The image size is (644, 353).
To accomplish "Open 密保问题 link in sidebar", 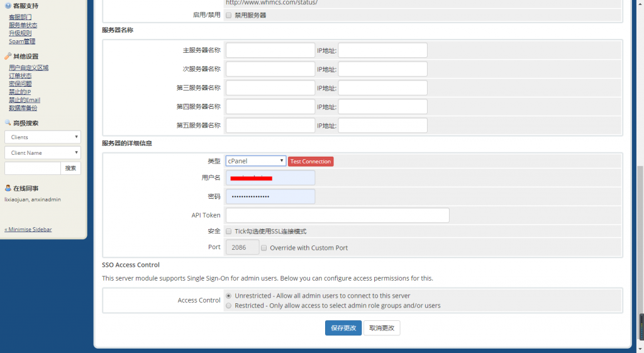I will tap(20, 84).
